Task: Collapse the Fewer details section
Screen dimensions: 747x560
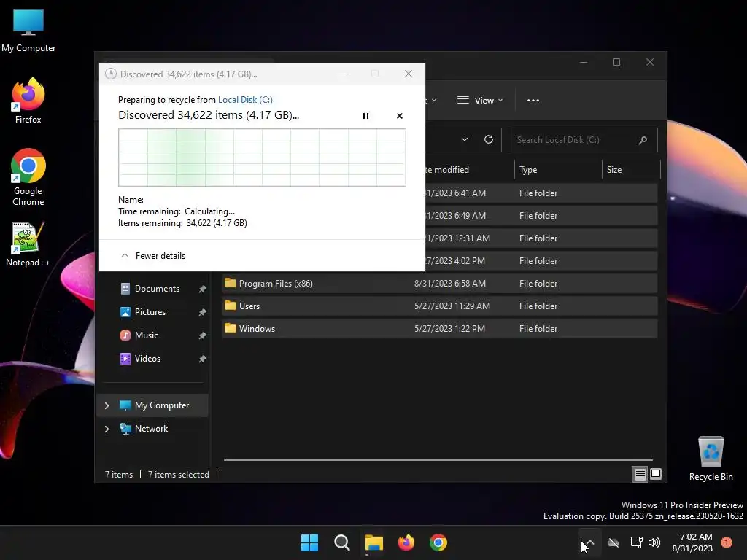Action: click(x=153, y=256)
